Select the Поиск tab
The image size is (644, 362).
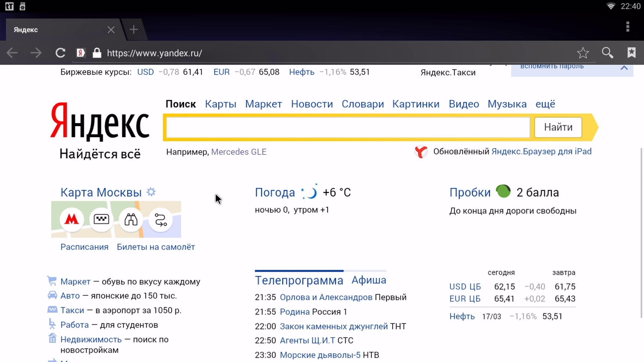pyautogui.click(x=180, y=104)
